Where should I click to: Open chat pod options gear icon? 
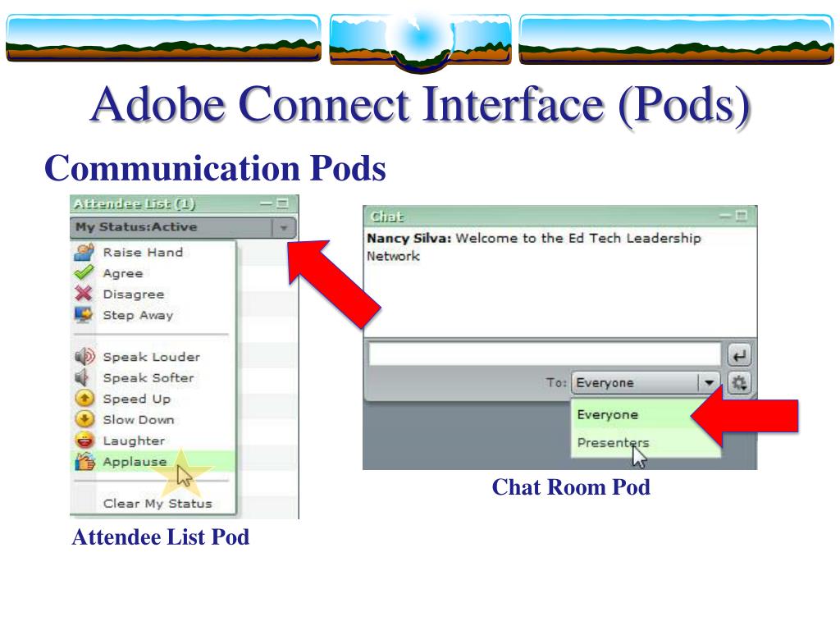[x=739, y=382]
